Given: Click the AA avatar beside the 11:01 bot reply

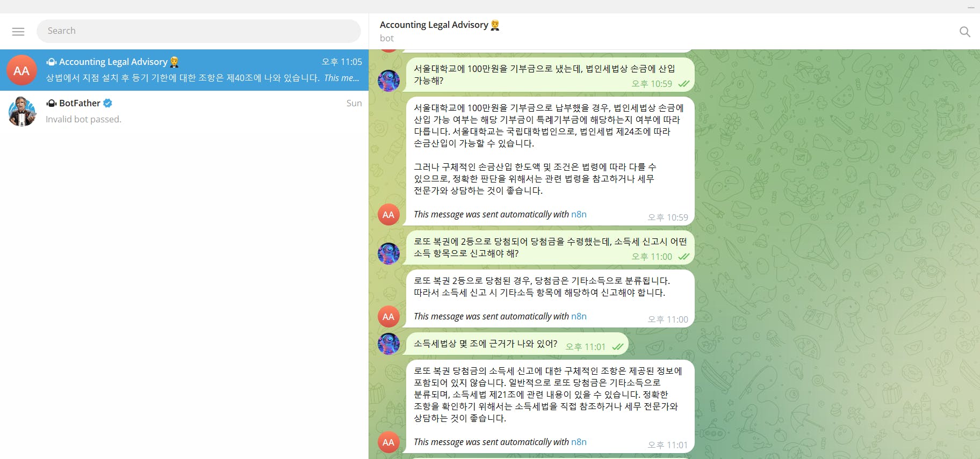Looking at the screenshot, I should 388,442.
